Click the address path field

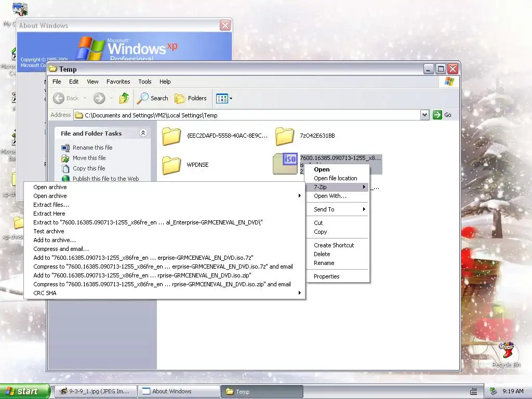coord(247,115)
